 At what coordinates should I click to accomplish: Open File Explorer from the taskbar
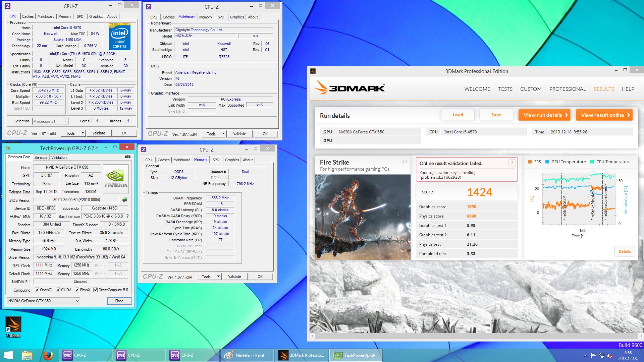click(27, 355)
